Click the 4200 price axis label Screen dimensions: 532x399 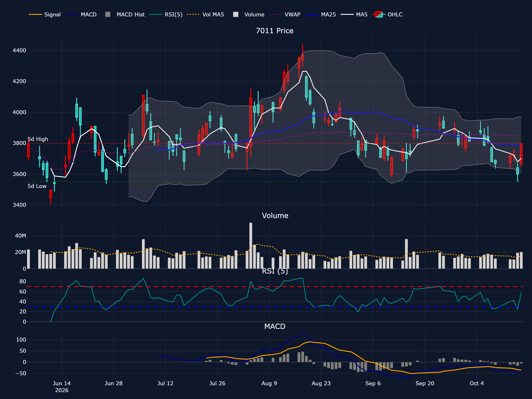point(19,81)
